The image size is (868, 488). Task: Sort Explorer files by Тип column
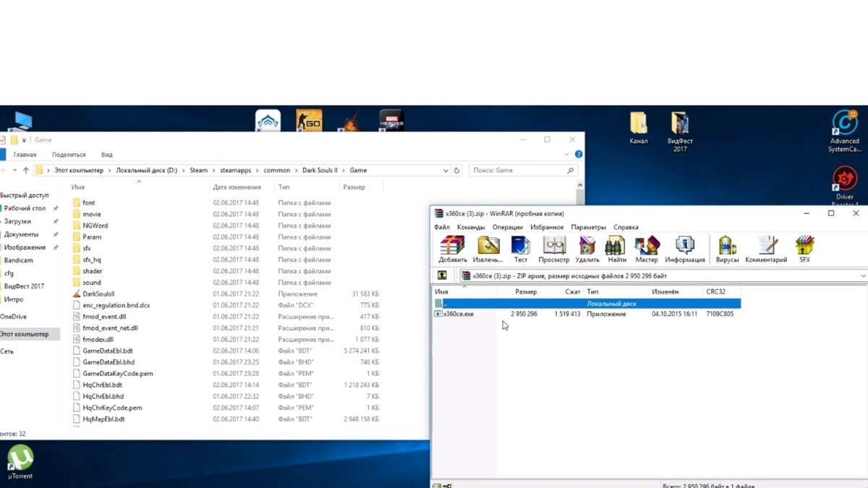coord(307,187)
